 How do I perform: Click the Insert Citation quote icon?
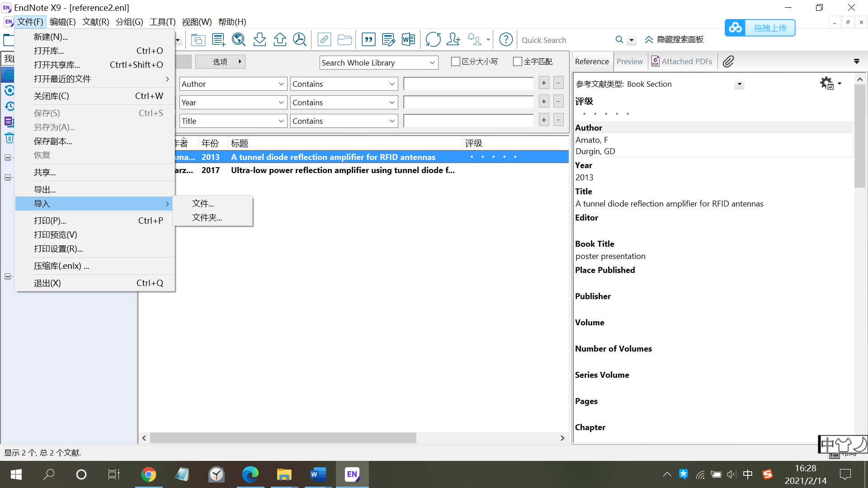[x=368, y=40]
